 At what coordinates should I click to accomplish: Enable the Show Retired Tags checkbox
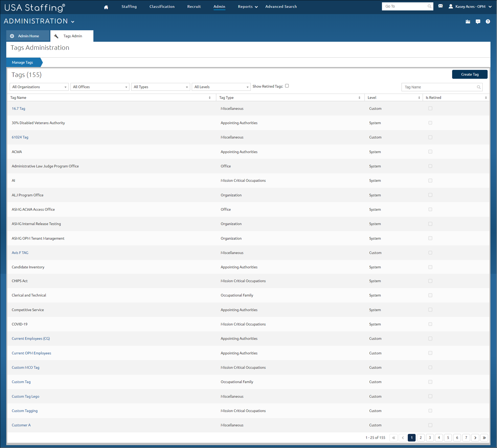click(287, 86)
